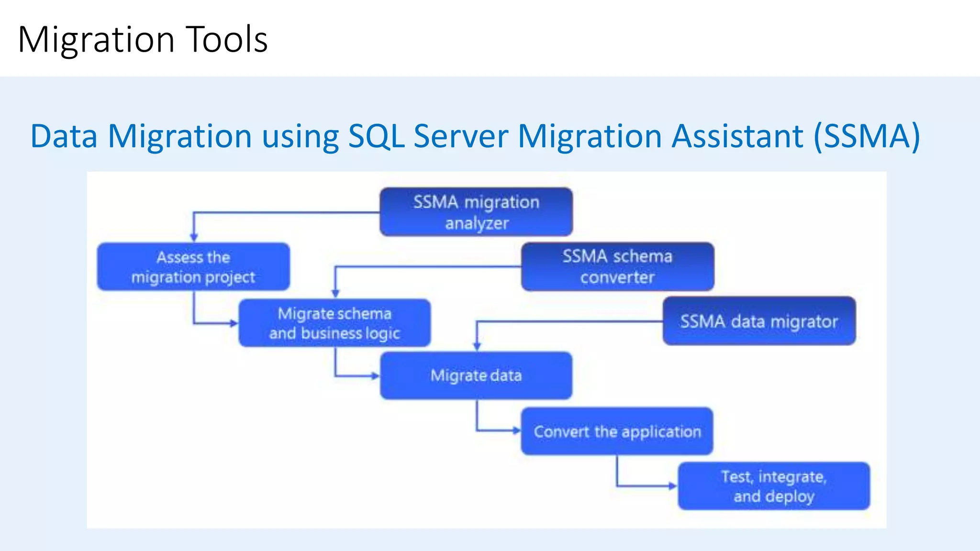Click the 'Convert the application' box
Image resolution: width=980 pixels, height=551 pixels.
tap(617, 431)
